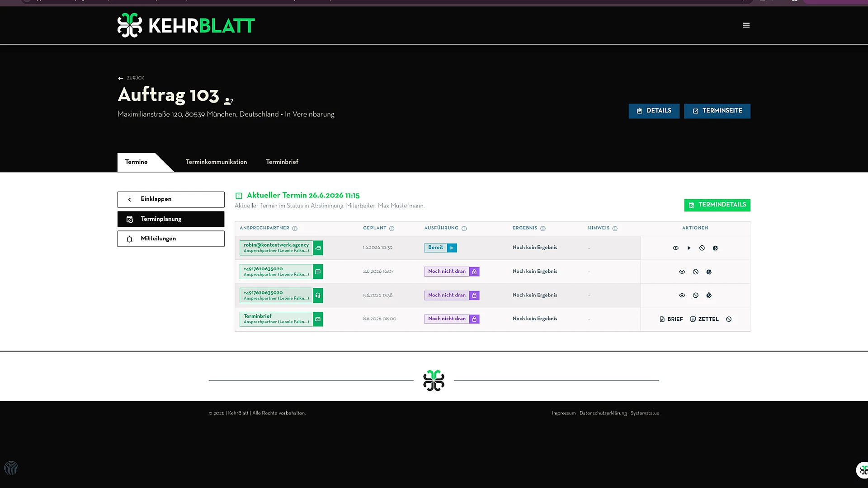Select Terminplanung in the sidebar
The image size is (868, 488).
171,219
